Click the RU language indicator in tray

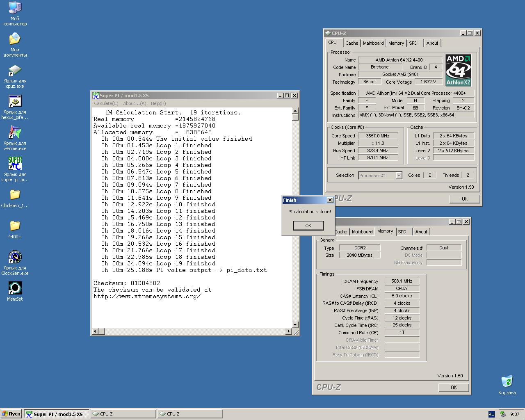(x=491, y=414)
